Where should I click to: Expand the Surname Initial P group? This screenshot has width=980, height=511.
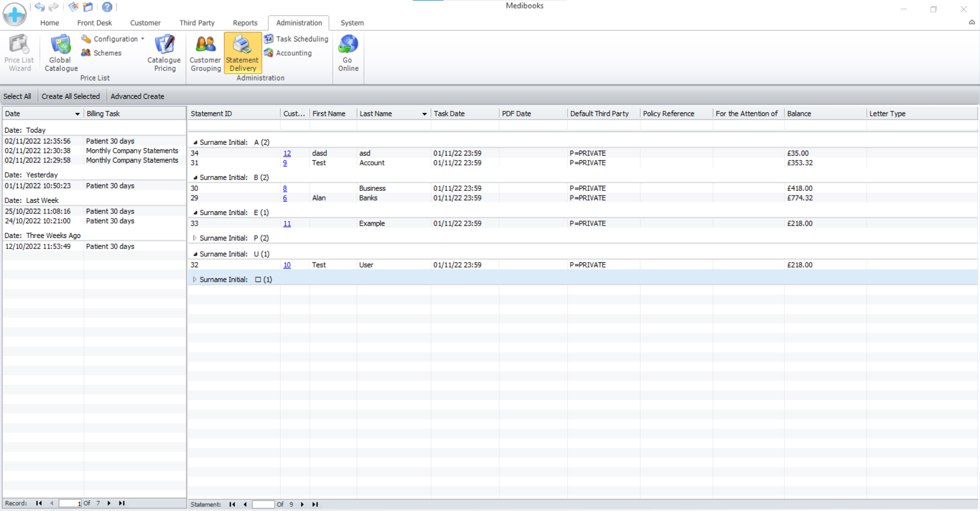point(194,238)
